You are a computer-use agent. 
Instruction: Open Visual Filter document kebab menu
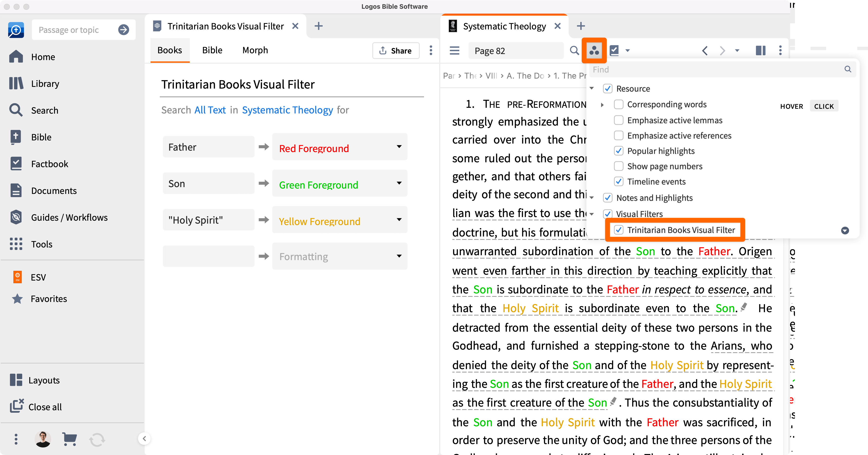tap(431, 50)
